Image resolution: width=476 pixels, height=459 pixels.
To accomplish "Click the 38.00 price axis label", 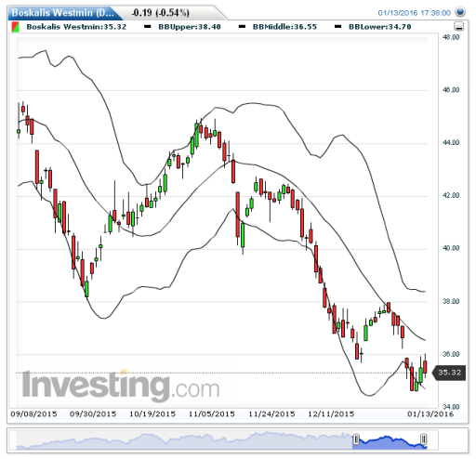I will [451, 301].
